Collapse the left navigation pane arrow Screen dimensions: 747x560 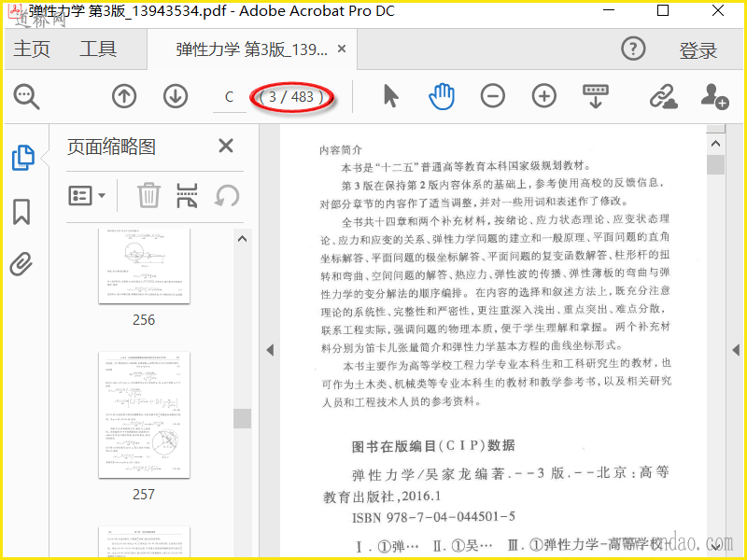point(270,351)
